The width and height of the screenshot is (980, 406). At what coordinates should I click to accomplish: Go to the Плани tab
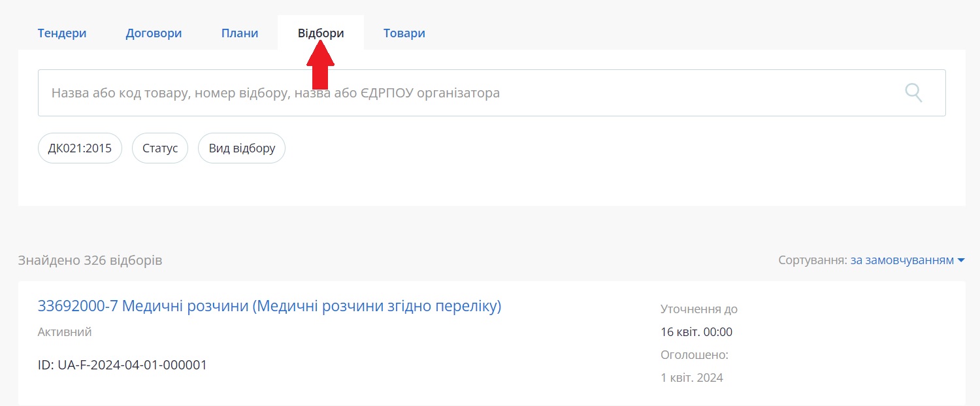(240, 33)
